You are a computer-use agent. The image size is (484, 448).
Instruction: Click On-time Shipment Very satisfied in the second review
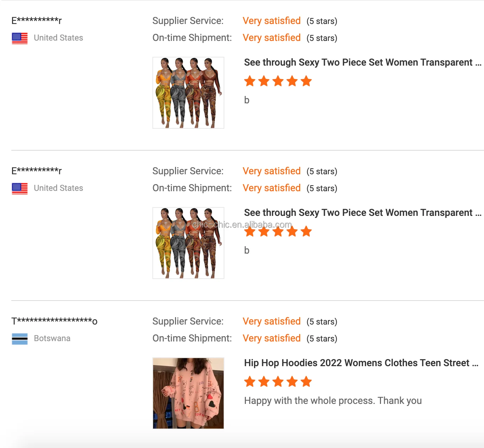272,188
